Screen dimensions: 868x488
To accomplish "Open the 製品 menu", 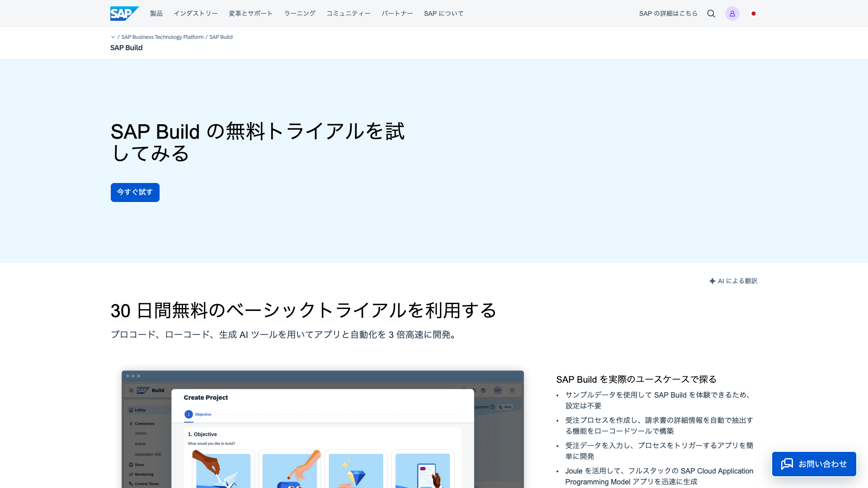I will point(156,14).
